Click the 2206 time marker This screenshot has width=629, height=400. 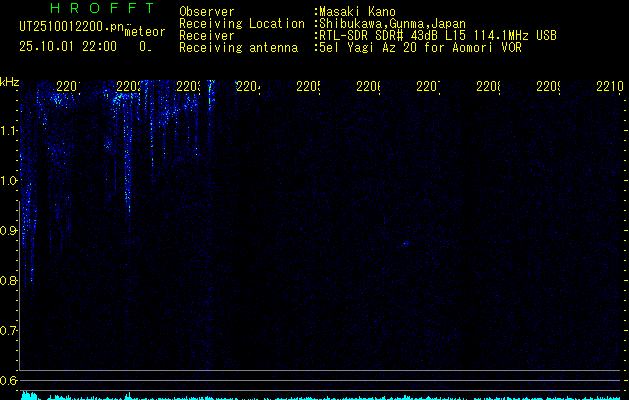(x=368, y=86)
